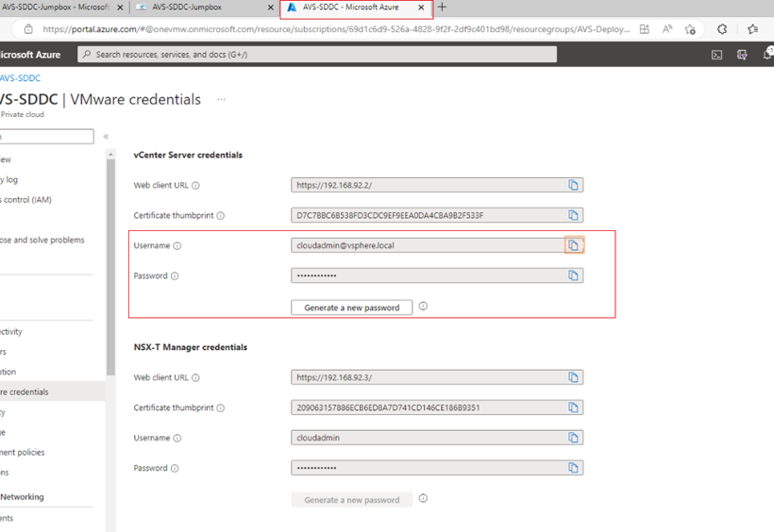Open the directory and subscription filter icon
The height and width of the screenshot is (532, 774).
(742, 55)
